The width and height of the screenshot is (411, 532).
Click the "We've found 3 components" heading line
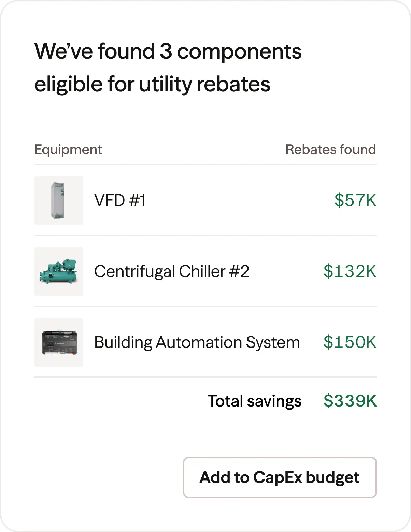pyautogui.click(x=168, y=51)
